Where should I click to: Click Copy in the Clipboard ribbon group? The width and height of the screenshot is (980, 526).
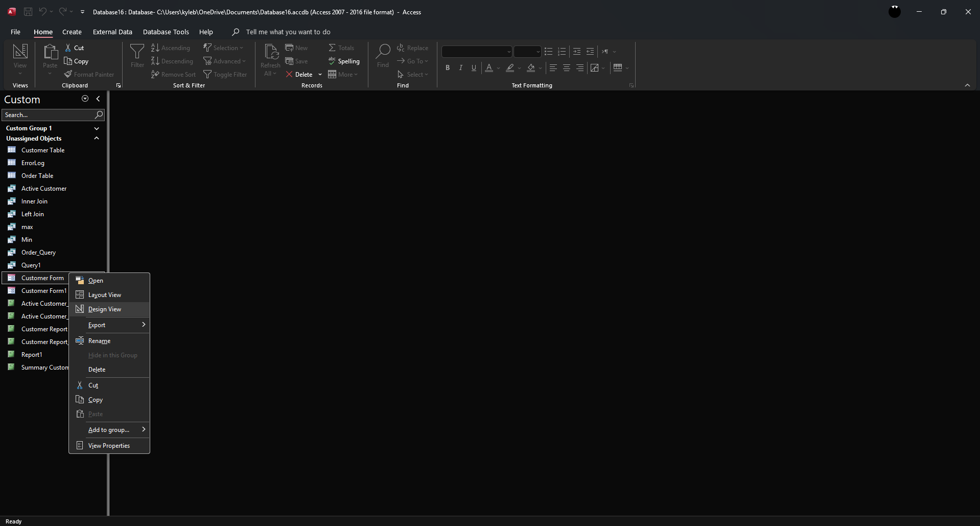tap(76, 61)
